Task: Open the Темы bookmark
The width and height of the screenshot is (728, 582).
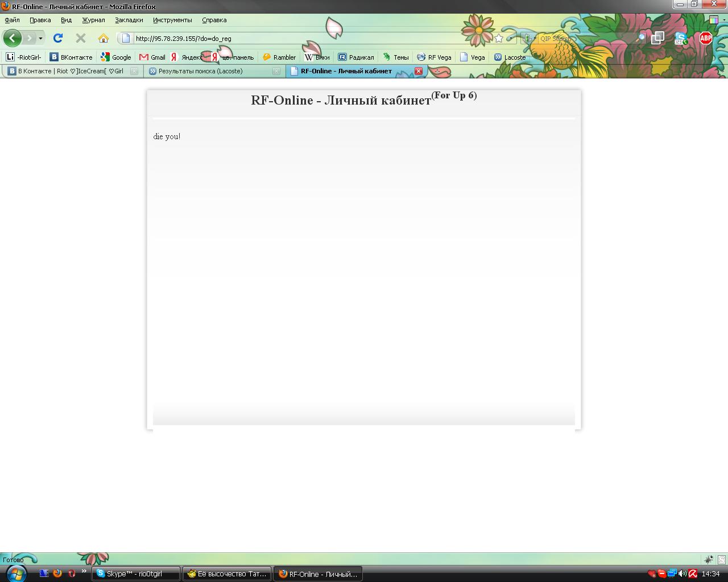Action: click(x=395, y=57)
